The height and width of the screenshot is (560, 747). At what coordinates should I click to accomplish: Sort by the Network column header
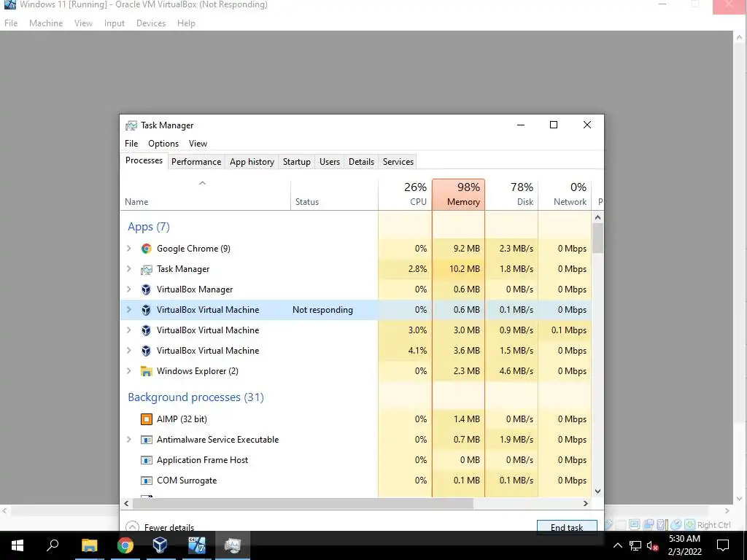point(565,195)
